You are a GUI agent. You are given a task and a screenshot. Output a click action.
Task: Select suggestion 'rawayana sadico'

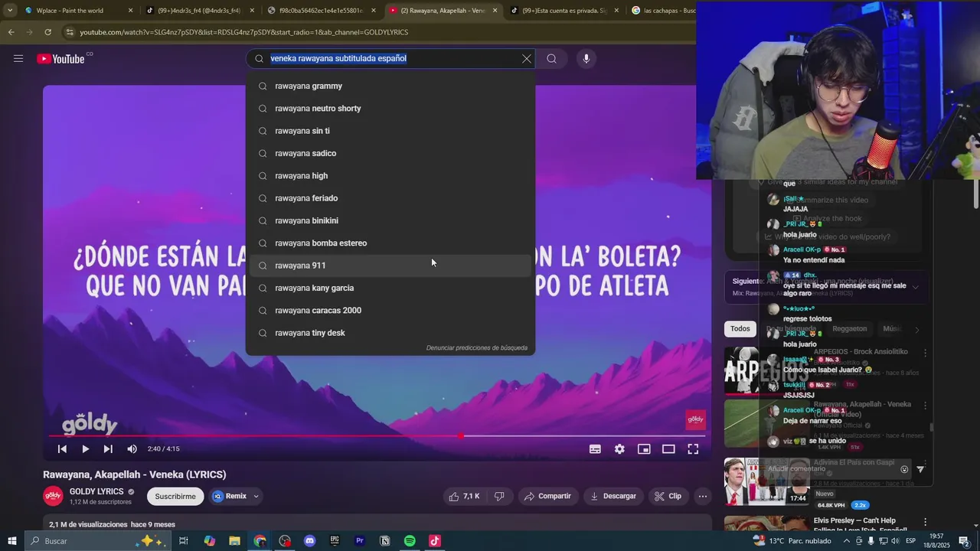click(390, 153)
